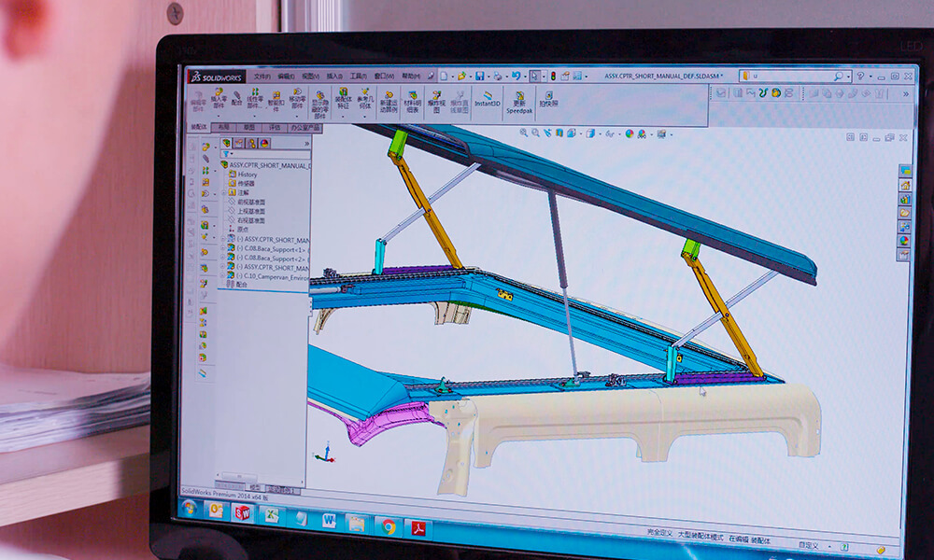Viewport: 934px width, 560px height.
Task: Click the Open file folder icon
Action: 461,77
